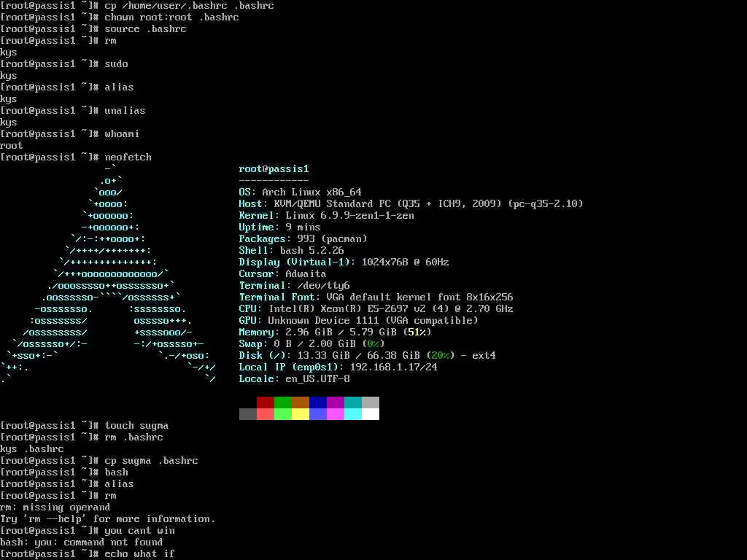Click the 'Shell: bash 5.2.26' line

tap(292, 251)
